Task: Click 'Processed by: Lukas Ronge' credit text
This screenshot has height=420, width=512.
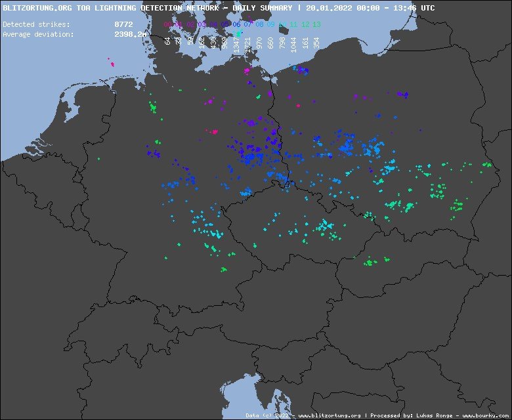Action: pos(407,415)
